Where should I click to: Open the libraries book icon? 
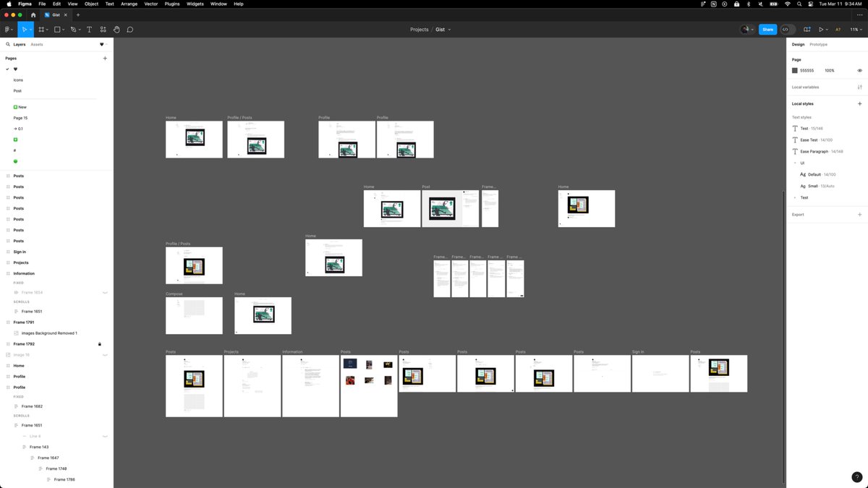coord(807,30)
